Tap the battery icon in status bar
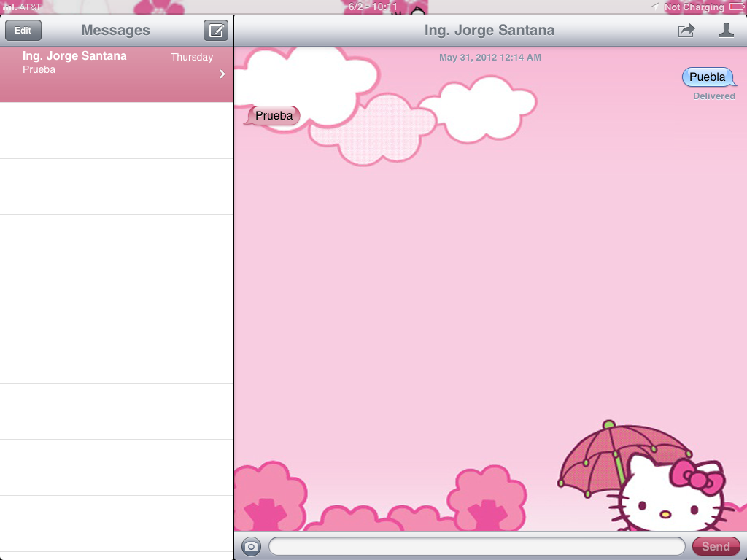Image resolution: width=747 pixels, height=560 pixels. 737,7
